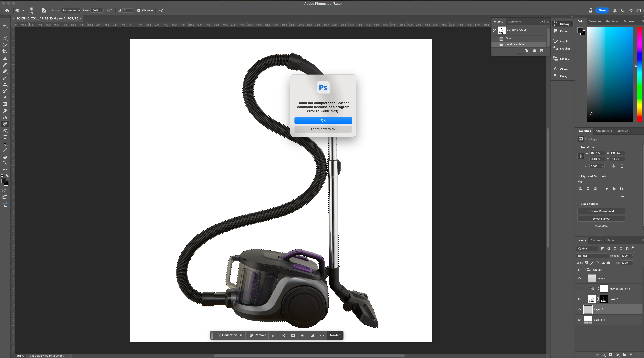Select the Crop tool
The height and width of the screenshot is (358, 644).
tap(5, 52)
